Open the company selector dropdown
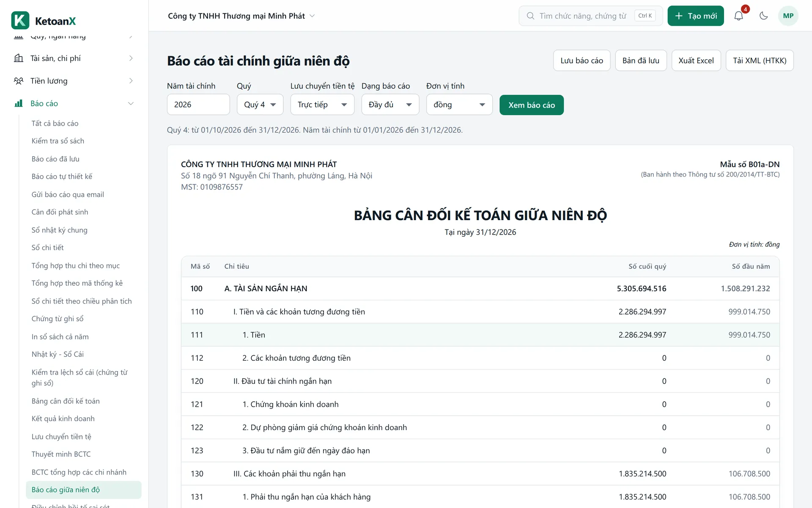Viewport: 812px width, 508px height. point(241,16)
